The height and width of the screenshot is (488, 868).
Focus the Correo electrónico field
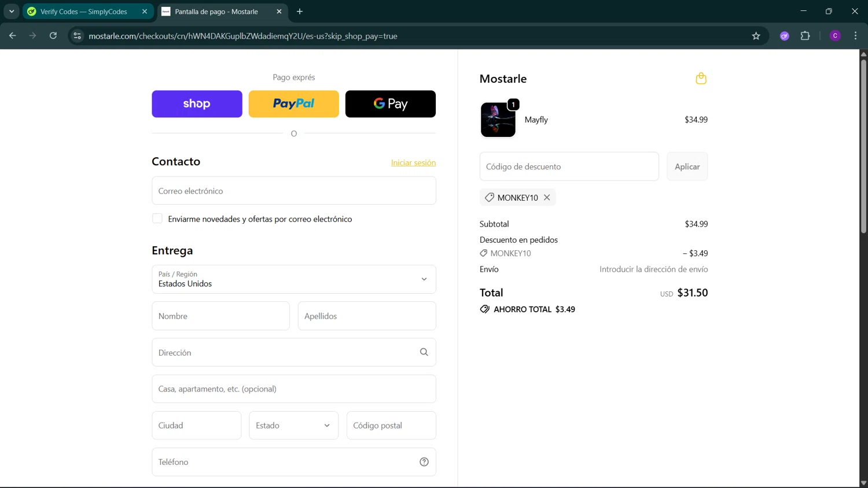[294, 191]
